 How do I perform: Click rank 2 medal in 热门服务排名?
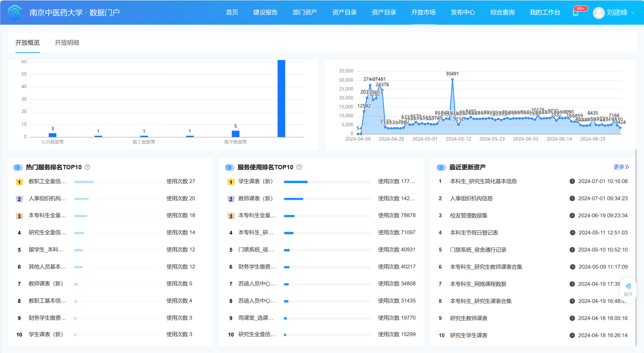coord(19,199)
